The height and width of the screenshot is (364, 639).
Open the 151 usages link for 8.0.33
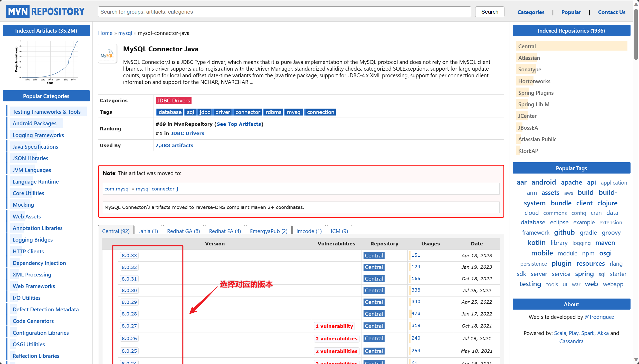[x=416, y=255]
